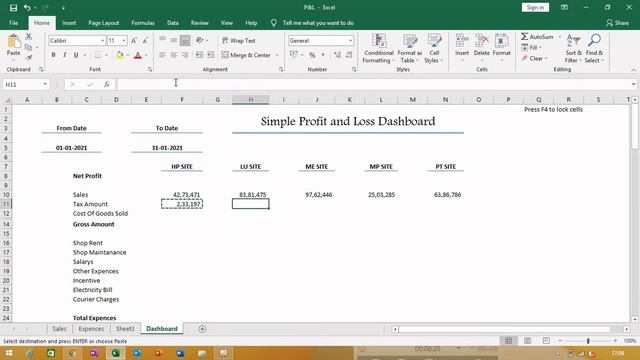Click the horizontal scrollbar right arrow
Screen dimensions: 640x360
click(x=627, y=329)
